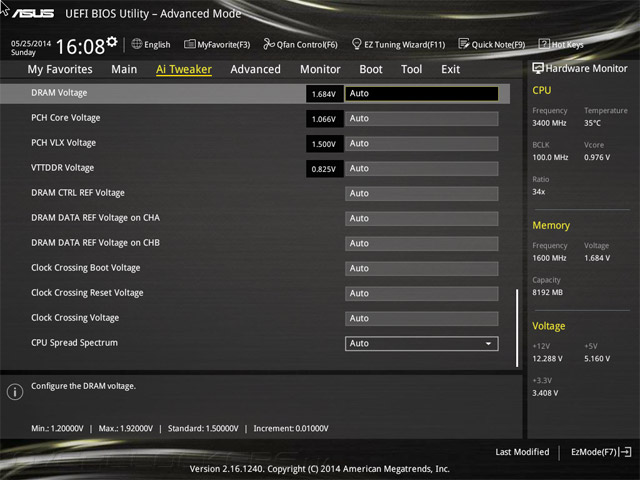Open Qfan Control fan icon
The height and width of the screenshot is (480, 640).
tap(269, 44)
